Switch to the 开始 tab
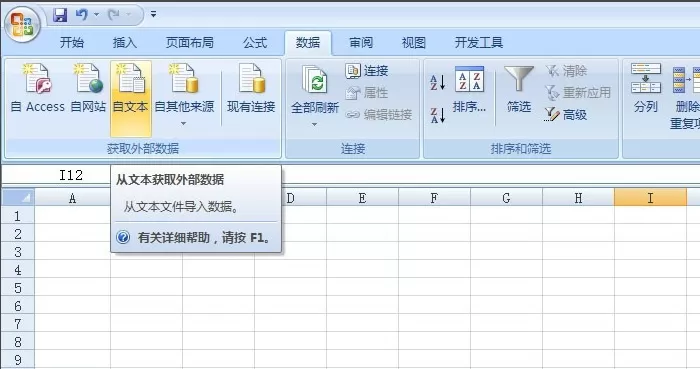This screenshot has height=369, width=700. tap(72, 43)
